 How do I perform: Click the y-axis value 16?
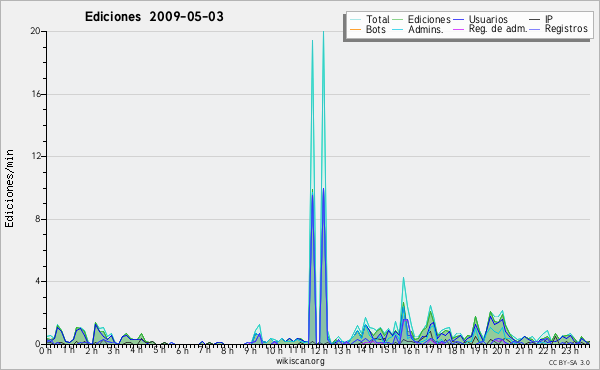click(x=36, y=94)
